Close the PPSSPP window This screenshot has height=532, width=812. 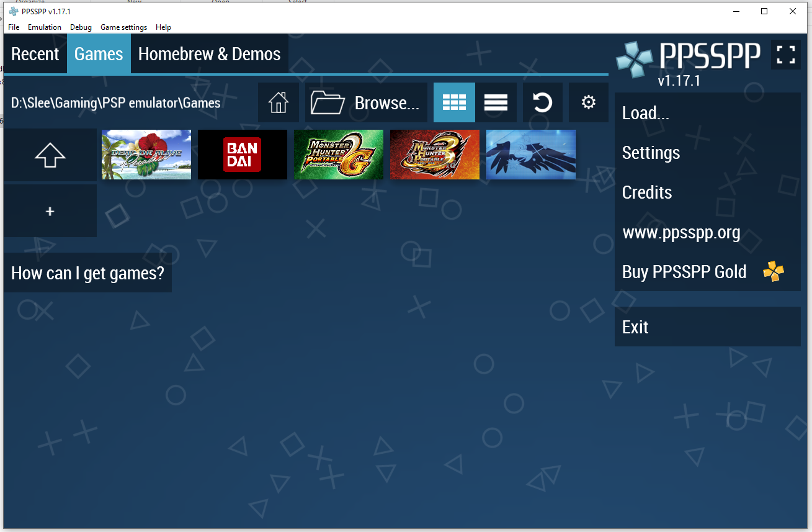coord(793,11)
